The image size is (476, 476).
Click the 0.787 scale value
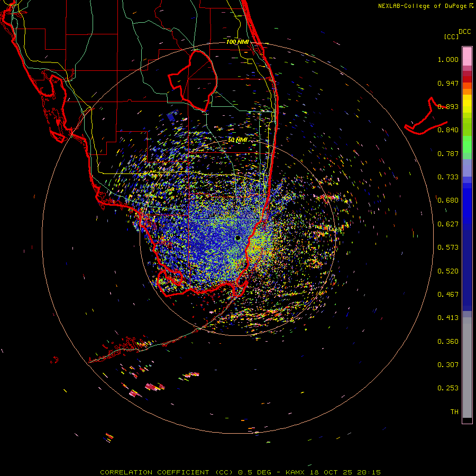(x=448, y=153)
